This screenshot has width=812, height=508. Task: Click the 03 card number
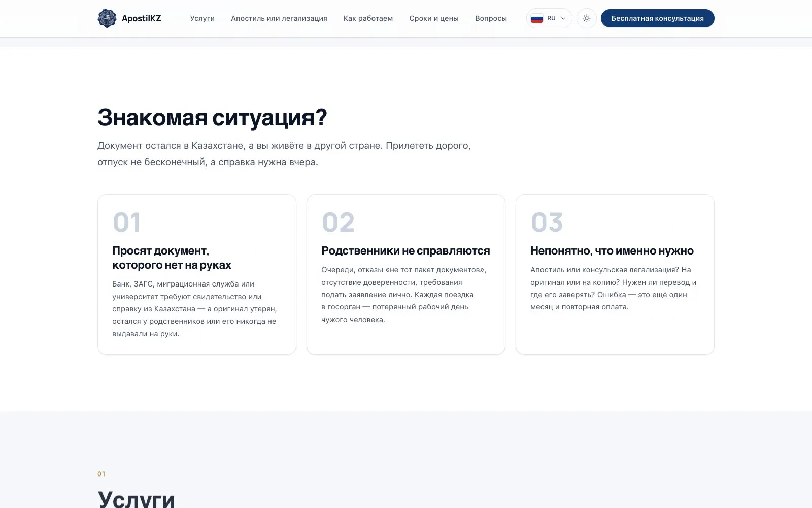[547, 223]
